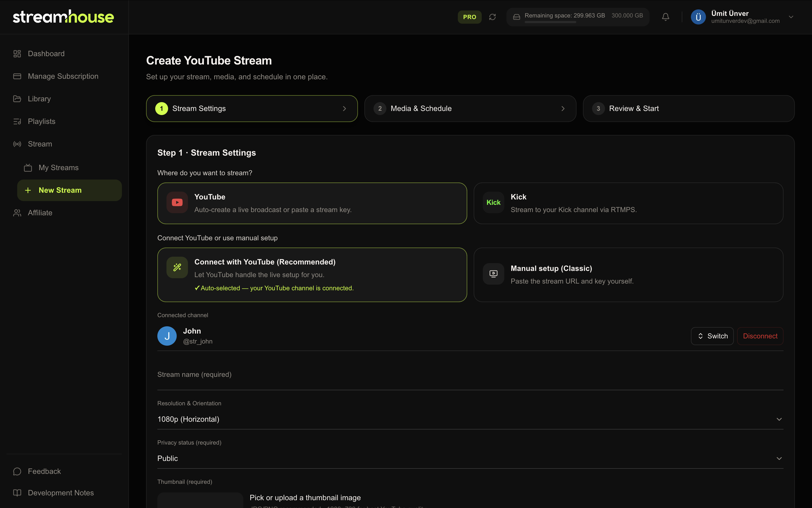Viewport: 812px width, 508px height.
Task: Open the Stream Settings step tab
Action: [252, 109]
